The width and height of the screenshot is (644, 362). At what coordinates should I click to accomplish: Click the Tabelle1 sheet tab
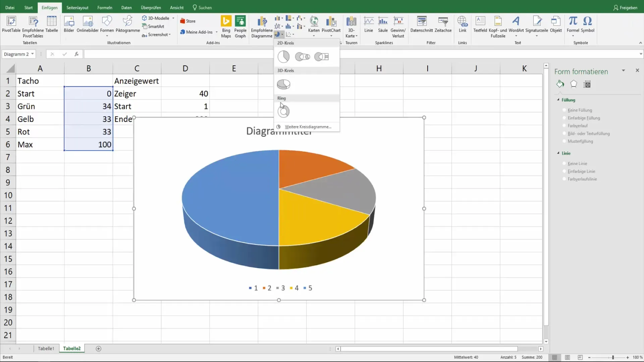coord(46,349)
